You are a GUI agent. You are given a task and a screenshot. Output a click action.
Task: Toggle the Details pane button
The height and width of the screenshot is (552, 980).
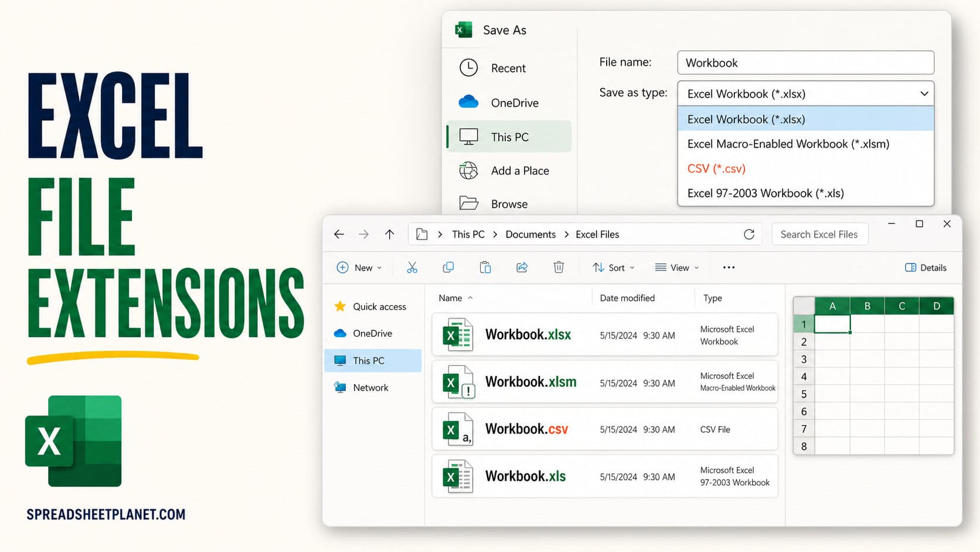(x=926, y=267)
